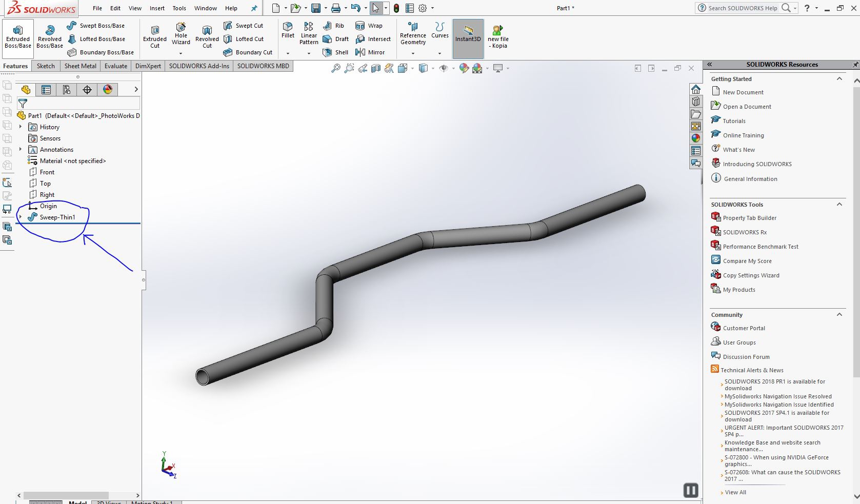Select the Lofted Cut tool
Image resolution: width=860 pixels, height=504 pixels.
[x=244, y=39]
